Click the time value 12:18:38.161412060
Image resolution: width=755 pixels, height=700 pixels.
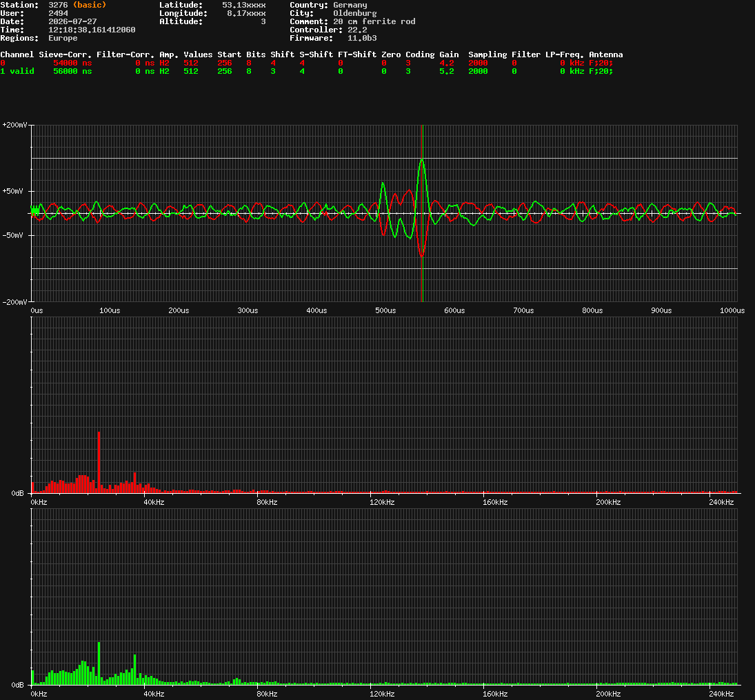coord(92,30)
